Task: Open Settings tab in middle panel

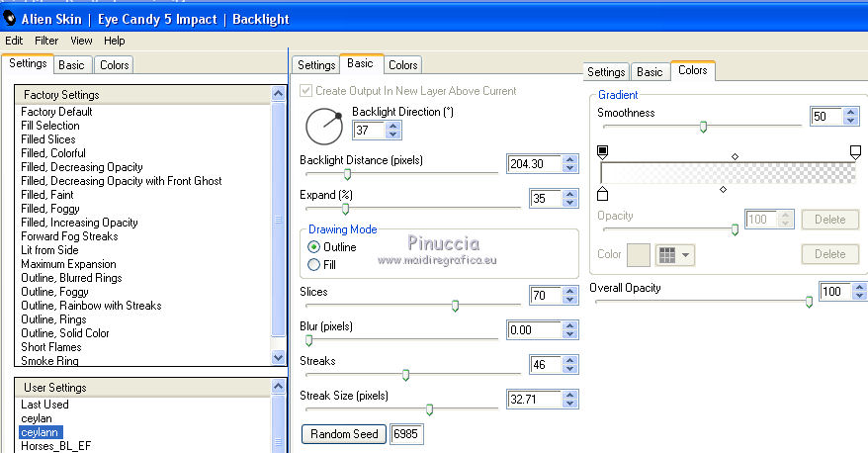Action: (x=316, y=65)
